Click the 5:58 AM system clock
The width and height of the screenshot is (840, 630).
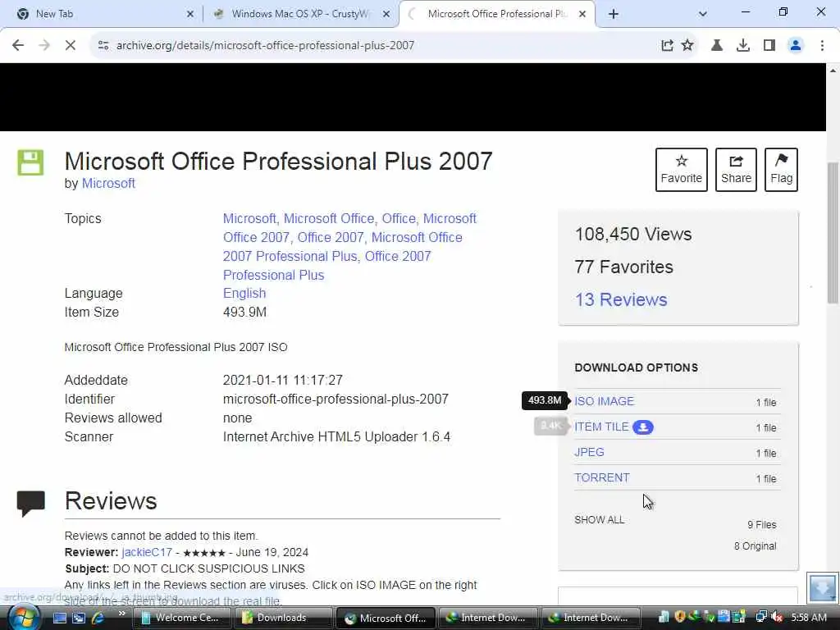808,618
